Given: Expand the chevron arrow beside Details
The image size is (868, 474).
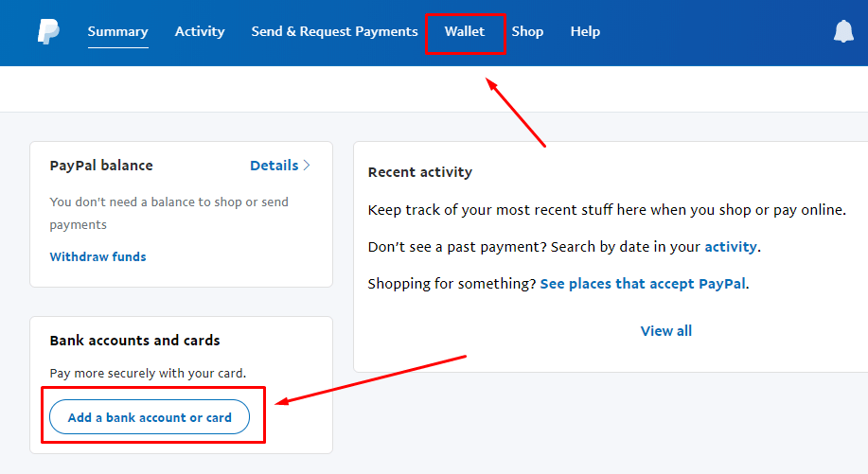Looking at the screenshot, I should (307, 166).
